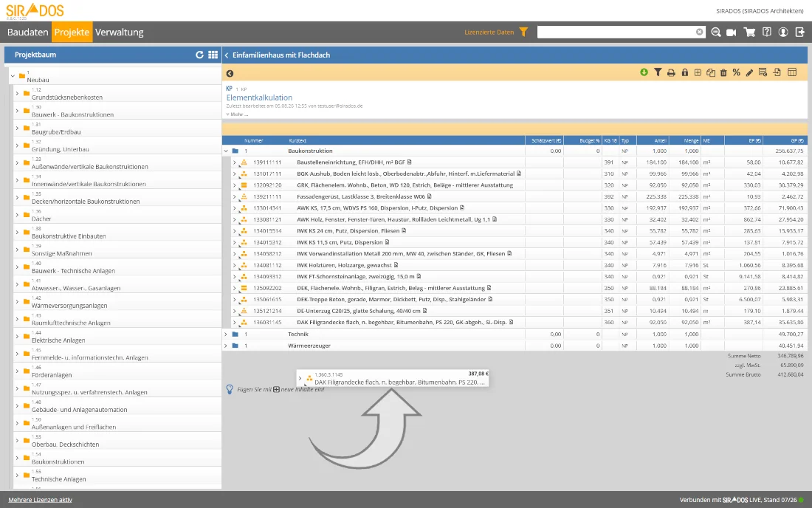Collapse the Baukonstruktion group row
The width and height of the screenshot is (812, 508).
point(226,151)
